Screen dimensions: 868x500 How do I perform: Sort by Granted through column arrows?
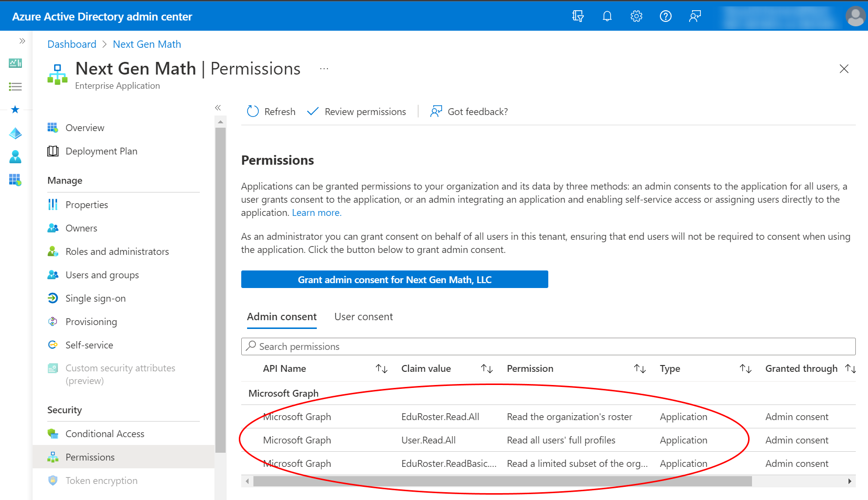pyautogui.click(x=851, y=369)
